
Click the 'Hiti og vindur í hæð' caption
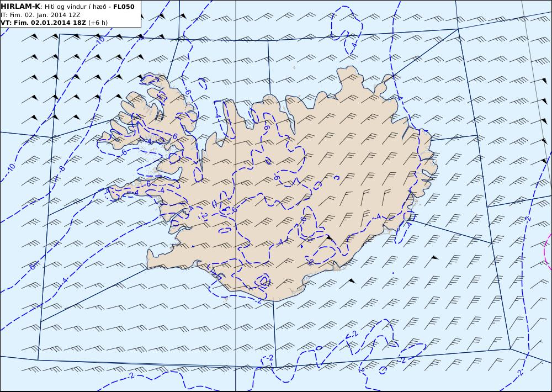(75, 7)
